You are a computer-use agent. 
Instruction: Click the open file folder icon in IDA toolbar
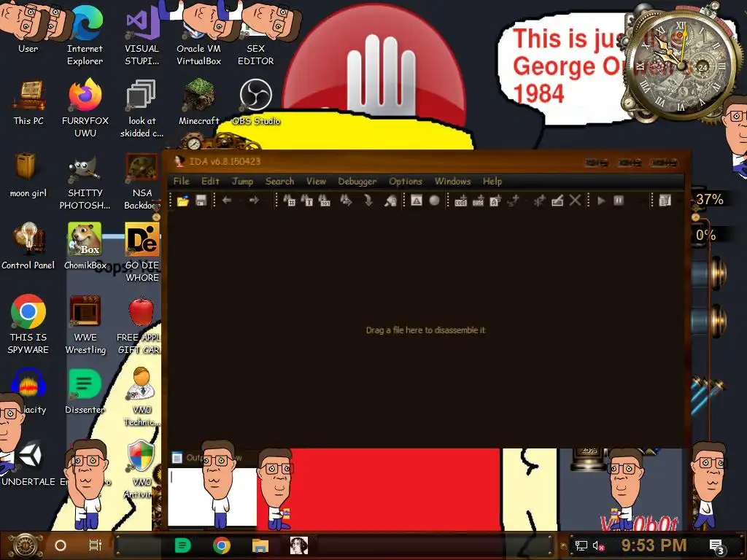point(183,201)
